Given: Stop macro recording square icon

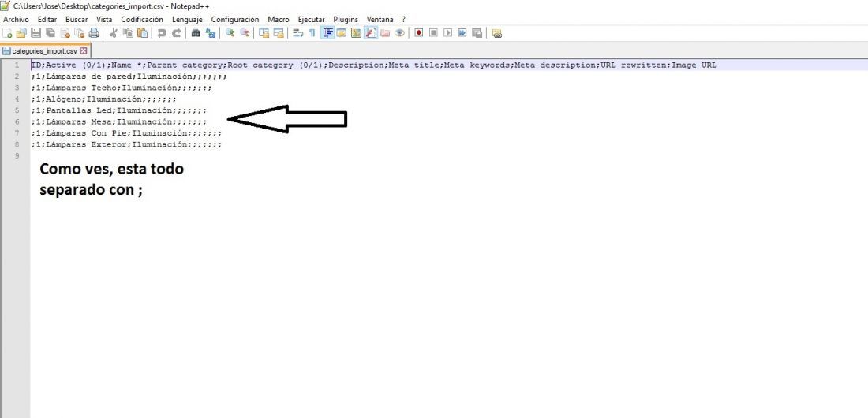Looking at the screenshot, I should click(433, 33).
